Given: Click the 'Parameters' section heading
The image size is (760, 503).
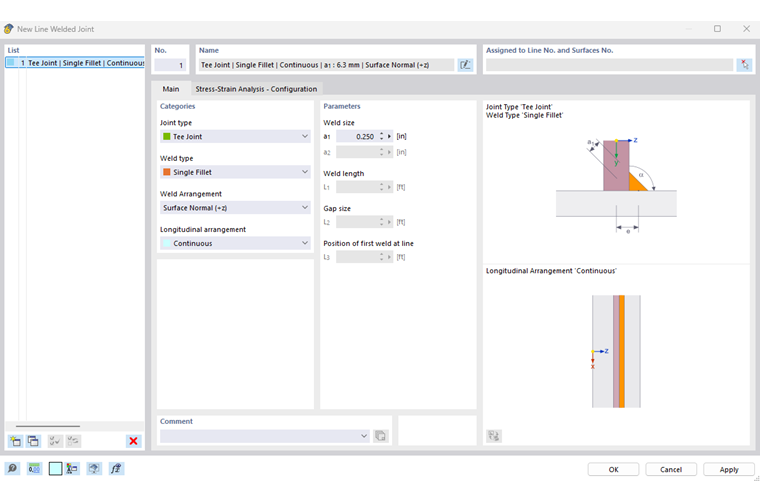Looking at the screenshot, I should pyautogui.click(x=342, y=106).
